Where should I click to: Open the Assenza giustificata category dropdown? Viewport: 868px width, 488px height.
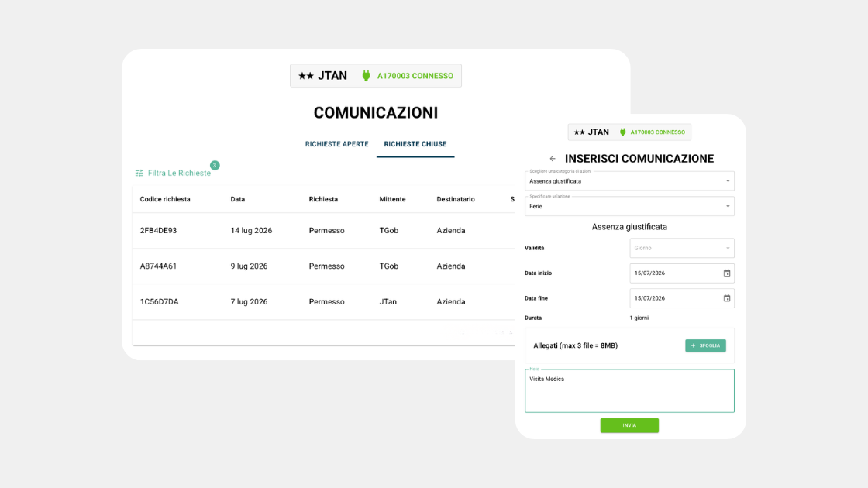[x=629, y=181]
